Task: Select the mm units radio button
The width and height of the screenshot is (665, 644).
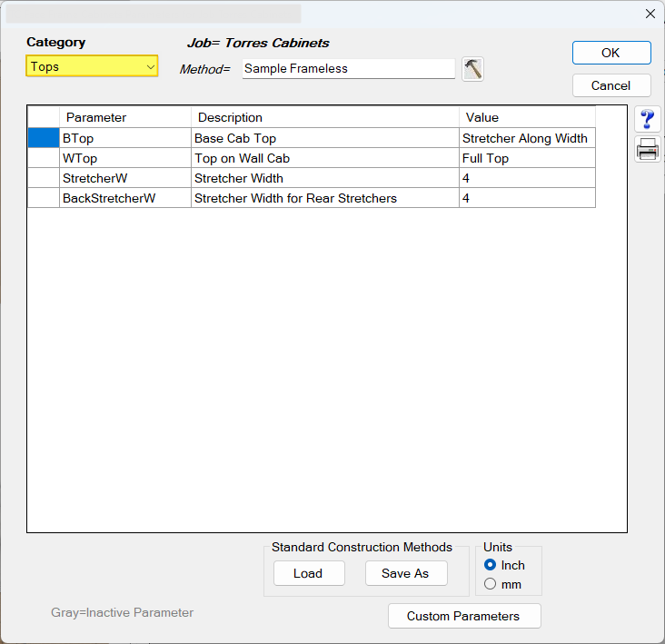Action: coord(491,584)
